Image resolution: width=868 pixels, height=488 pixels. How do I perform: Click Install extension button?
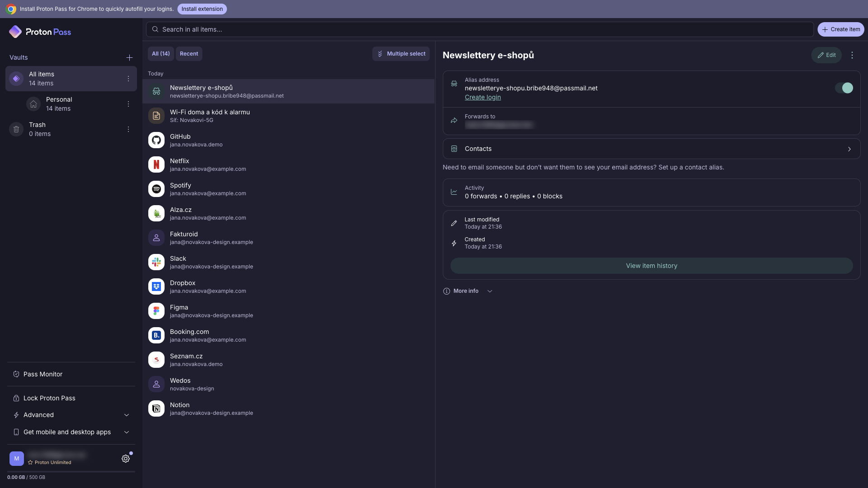202,9
